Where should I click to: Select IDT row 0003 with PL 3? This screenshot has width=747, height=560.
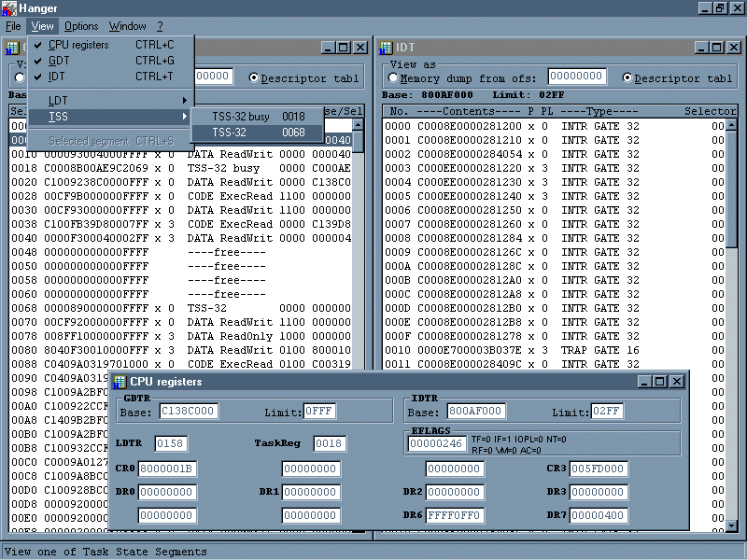555,168
